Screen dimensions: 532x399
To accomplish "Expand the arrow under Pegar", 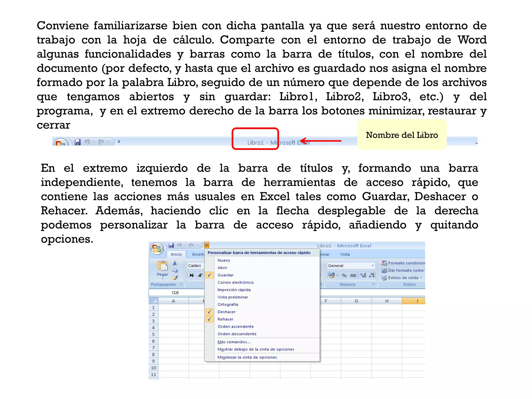I will click(x=163, y=278).
